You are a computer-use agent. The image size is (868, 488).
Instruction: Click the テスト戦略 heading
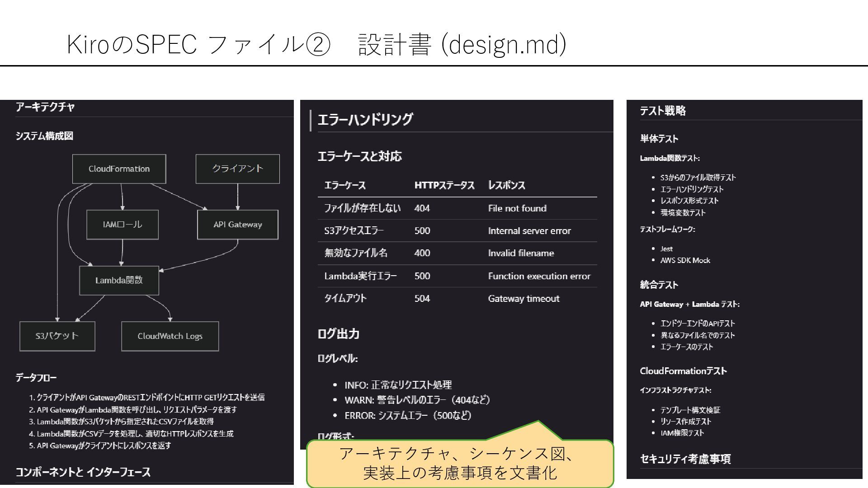coord(663,111)
